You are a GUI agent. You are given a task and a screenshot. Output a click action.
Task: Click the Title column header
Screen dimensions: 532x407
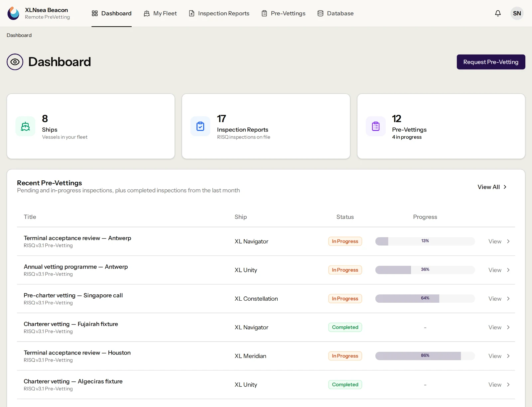(x=30, y=217)
